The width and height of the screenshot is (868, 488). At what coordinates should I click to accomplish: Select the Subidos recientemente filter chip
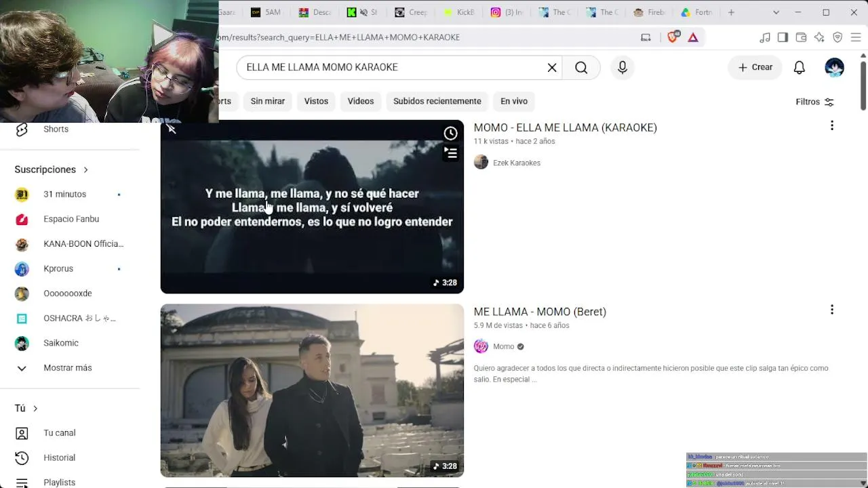pos(437,101)
